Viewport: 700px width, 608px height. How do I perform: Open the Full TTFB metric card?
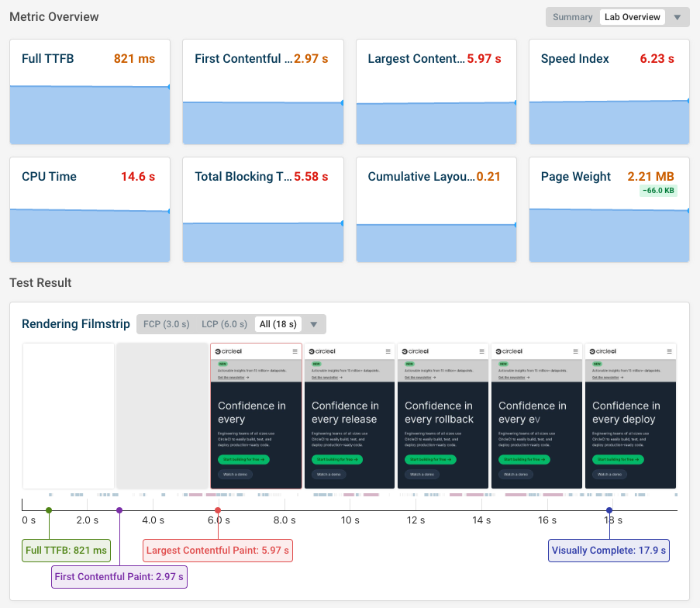pyautogui.click(x=90, y=92)
